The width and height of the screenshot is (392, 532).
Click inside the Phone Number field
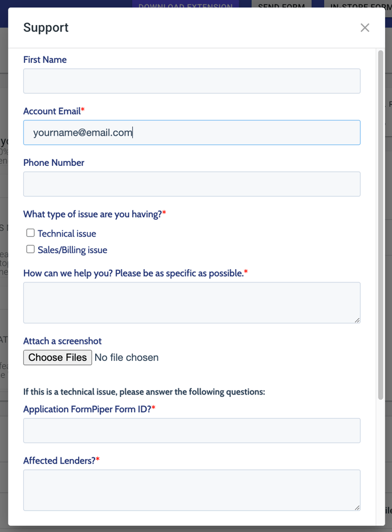click(x=191, y=184)
